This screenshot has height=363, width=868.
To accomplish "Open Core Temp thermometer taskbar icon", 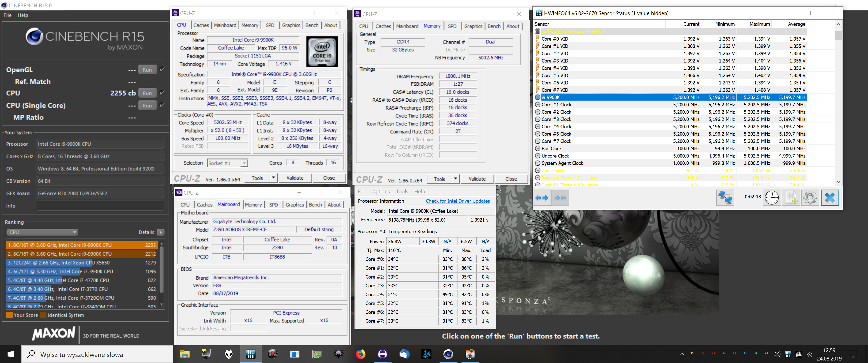I will tap(470, 354).
